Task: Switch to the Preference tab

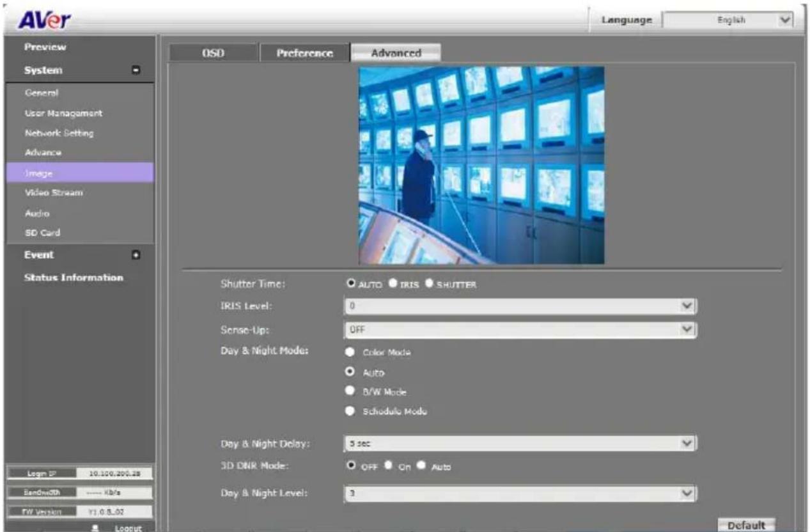Action: coord(305,53)
